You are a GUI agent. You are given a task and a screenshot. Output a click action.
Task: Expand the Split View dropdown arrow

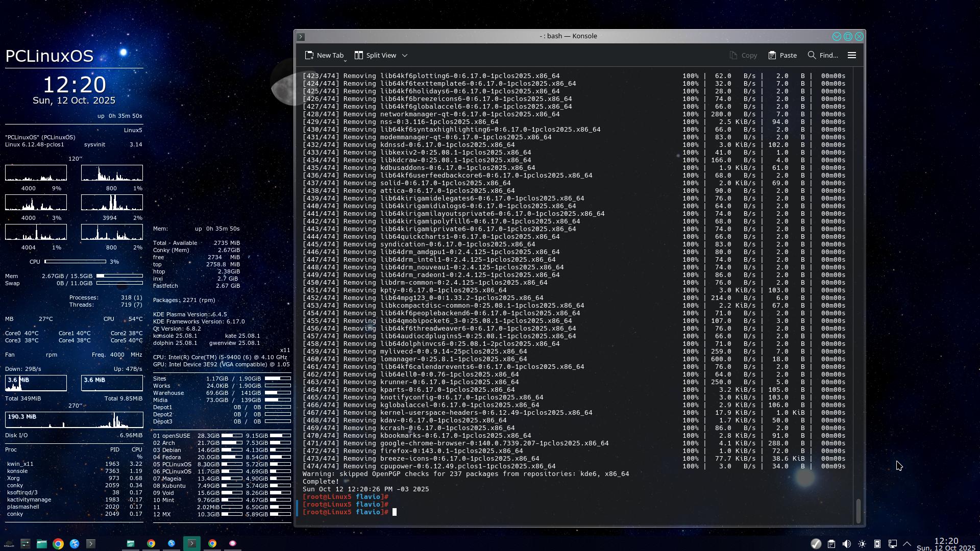405,55
